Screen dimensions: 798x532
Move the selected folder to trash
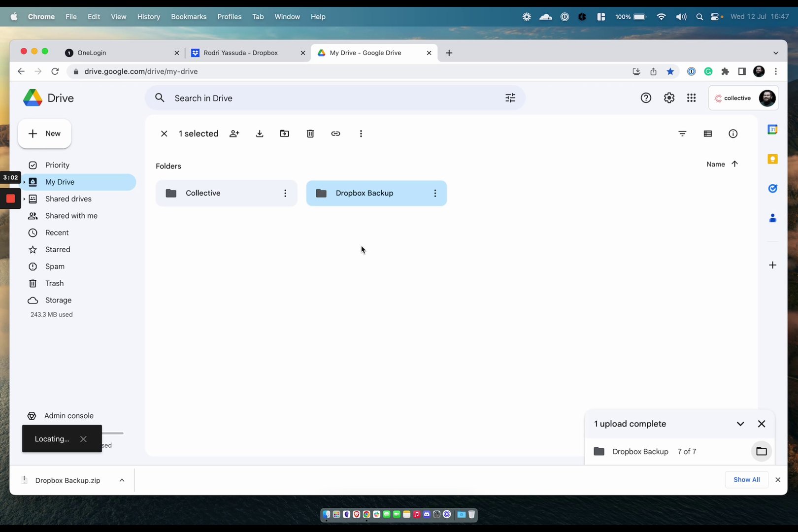pos(310,133)
